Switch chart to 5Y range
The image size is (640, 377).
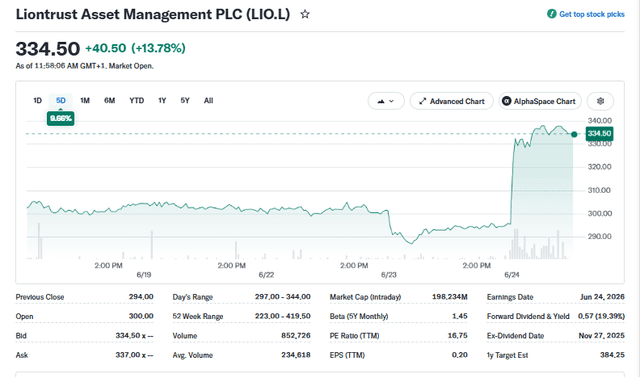(185, 100)
